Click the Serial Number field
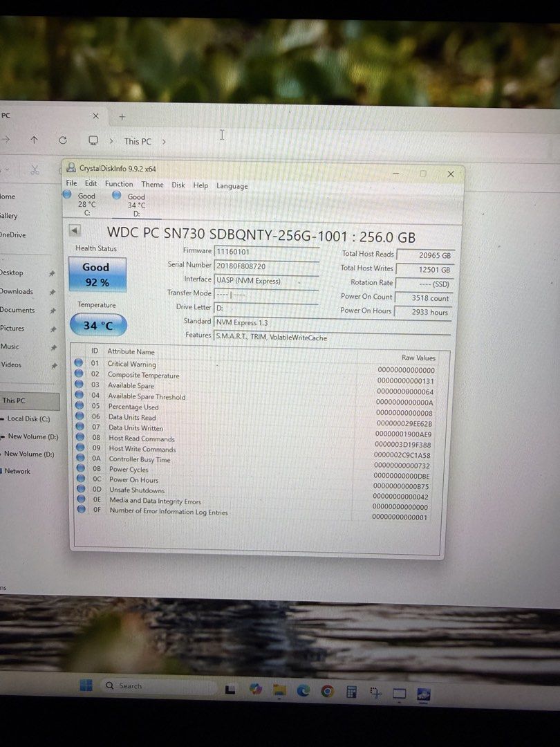The width and height of the screenshot is (560, 747). pos(266,266)
